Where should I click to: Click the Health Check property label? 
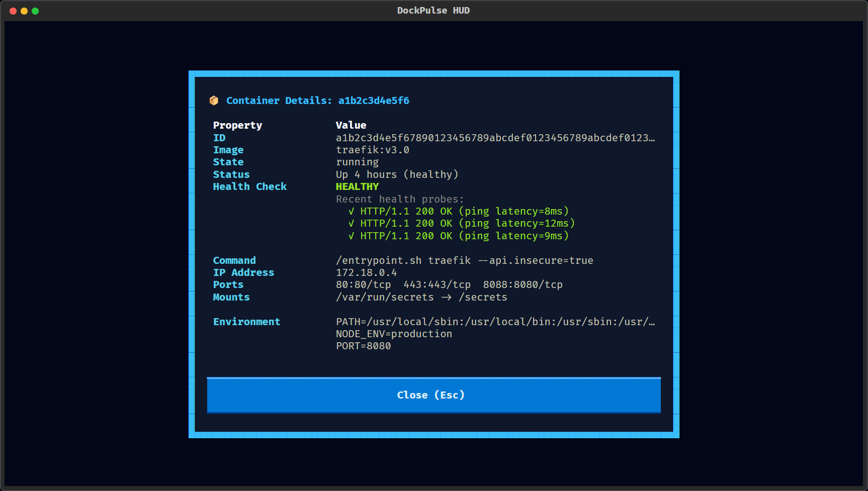pyautogui.click(x=250, y=186)
